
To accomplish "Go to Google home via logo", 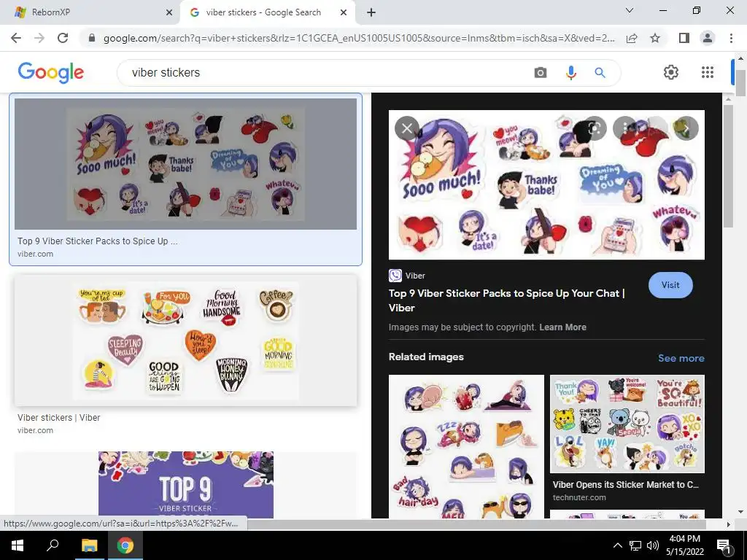I will pyautogui.click(x=50, y=73).
